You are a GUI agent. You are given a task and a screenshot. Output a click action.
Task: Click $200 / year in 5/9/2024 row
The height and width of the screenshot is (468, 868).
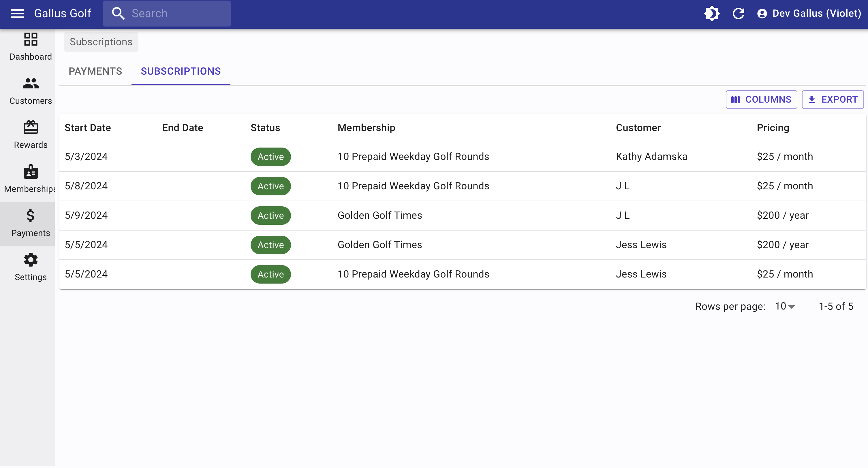pyautogui.click(x=782, y=216)
